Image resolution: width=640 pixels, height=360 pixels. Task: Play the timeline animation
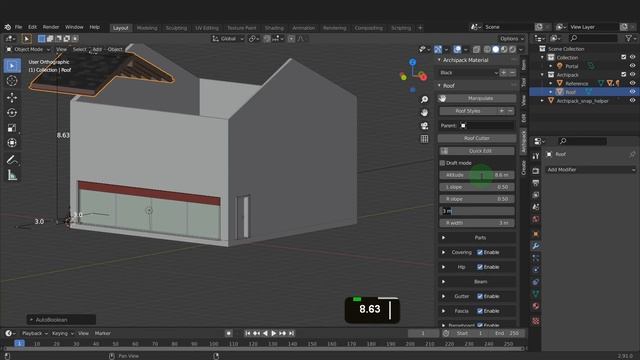pos(273,333)
